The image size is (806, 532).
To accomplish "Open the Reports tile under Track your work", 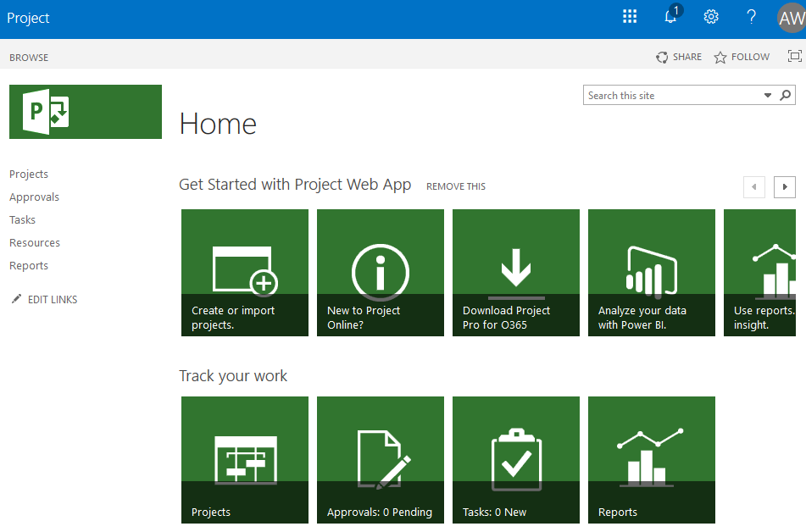I will (x=652, y=459).
